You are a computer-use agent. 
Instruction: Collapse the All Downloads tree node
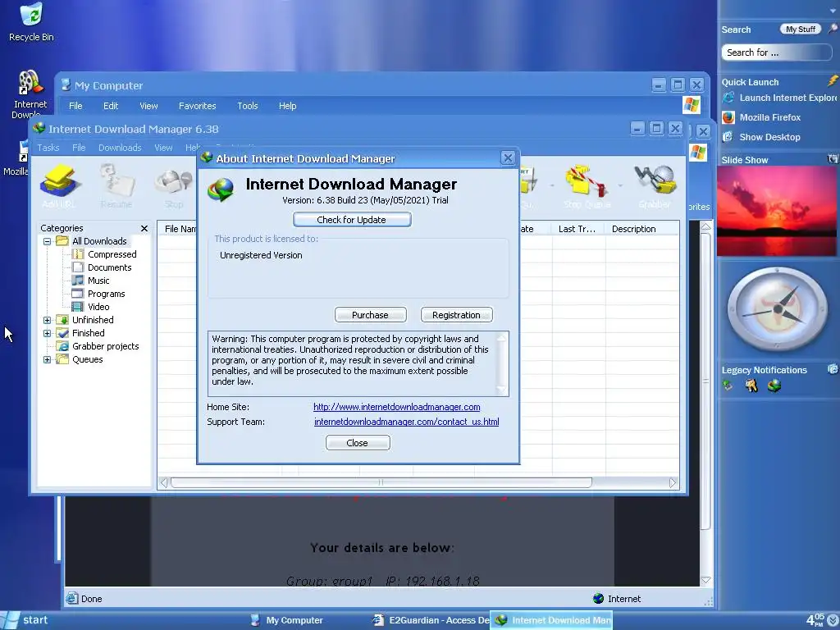coord(47,242)
